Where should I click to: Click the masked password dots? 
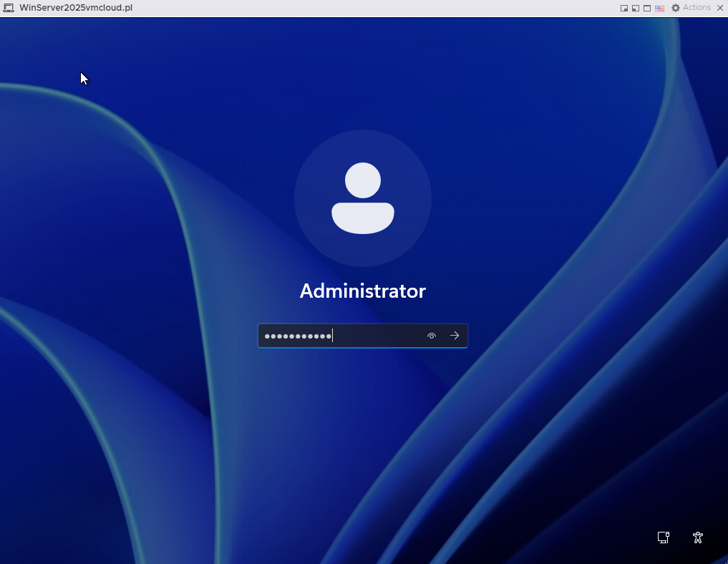click(x=297, y=336)
